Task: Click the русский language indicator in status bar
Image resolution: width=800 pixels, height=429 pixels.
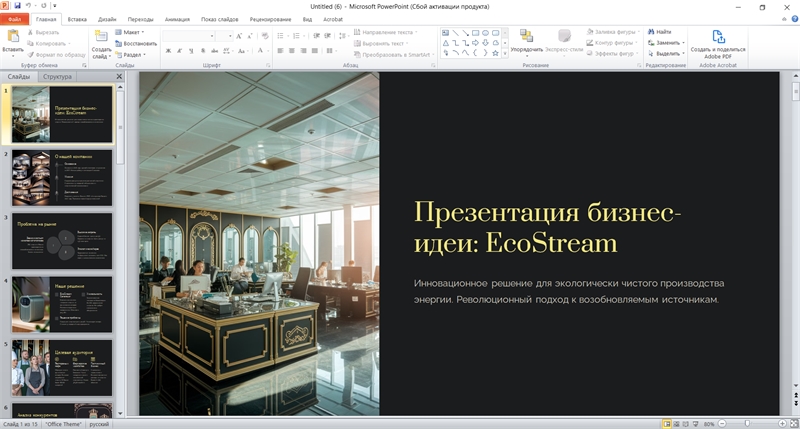Action: [99, 424]
